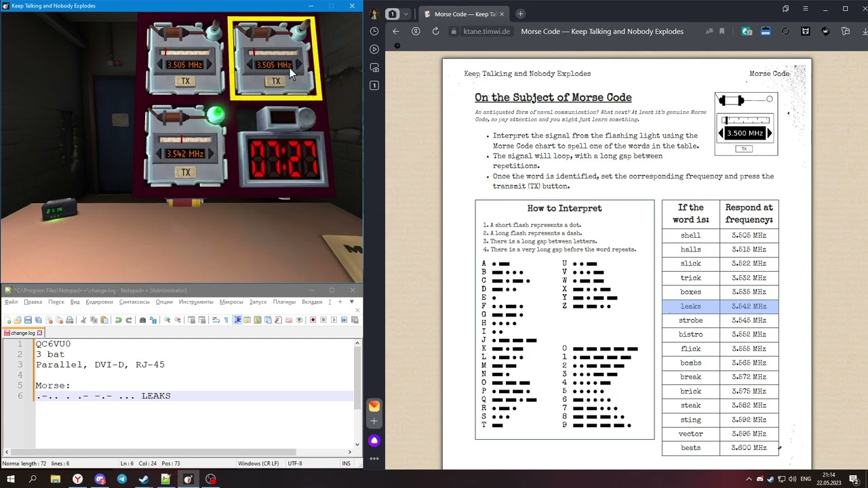
Task: Open the Кодировки menu in Notepad++
Action: [x=100, y=302]
